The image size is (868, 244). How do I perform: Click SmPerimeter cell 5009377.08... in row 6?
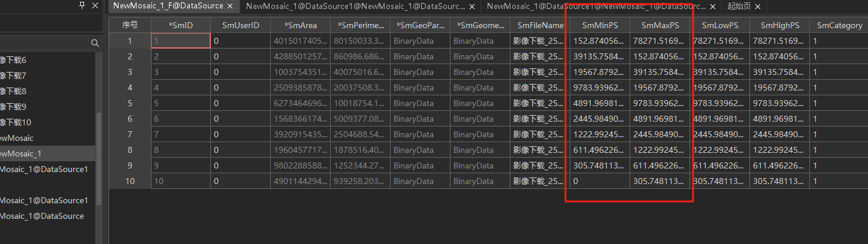[361, 119]
